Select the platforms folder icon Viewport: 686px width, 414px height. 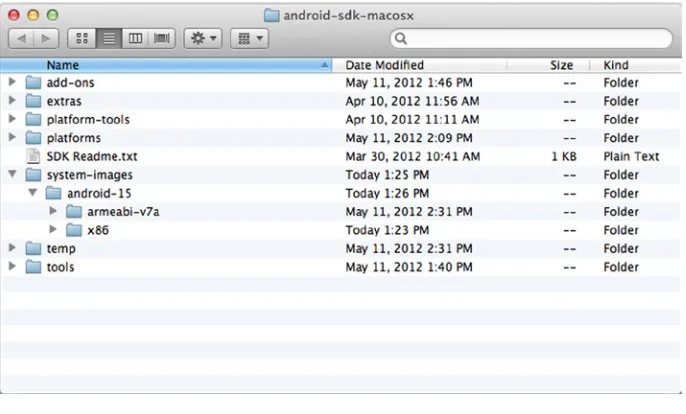[33, 137]
